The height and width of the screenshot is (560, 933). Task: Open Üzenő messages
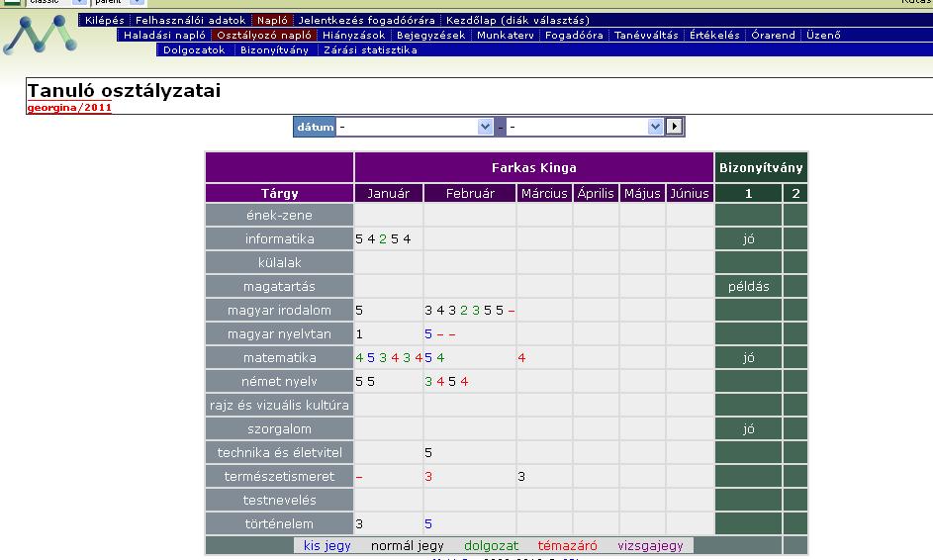(x=823, y=35)
